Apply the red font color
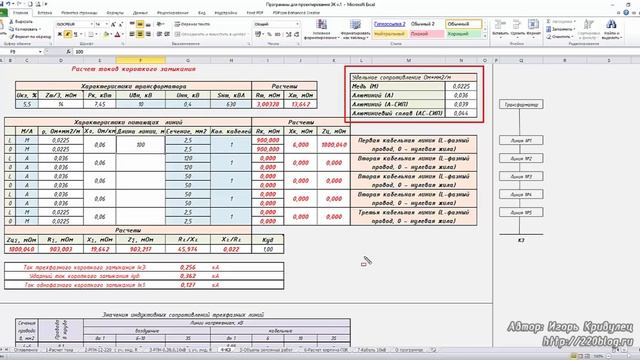Image resolution: width=640 pixels, height=360 pixels. tap(117, 34)
